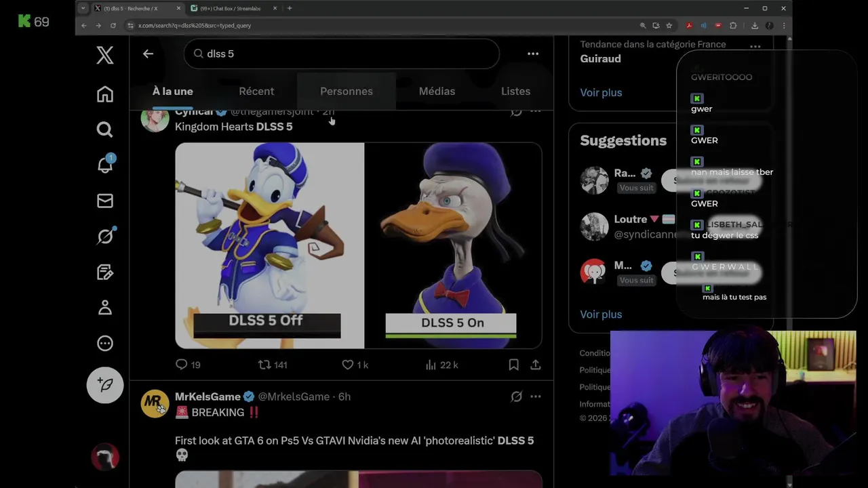Image resolution: width=868 pixels, height=488 pixels.
Task: Open Profile person icon
Action: (x=104, y=308)
